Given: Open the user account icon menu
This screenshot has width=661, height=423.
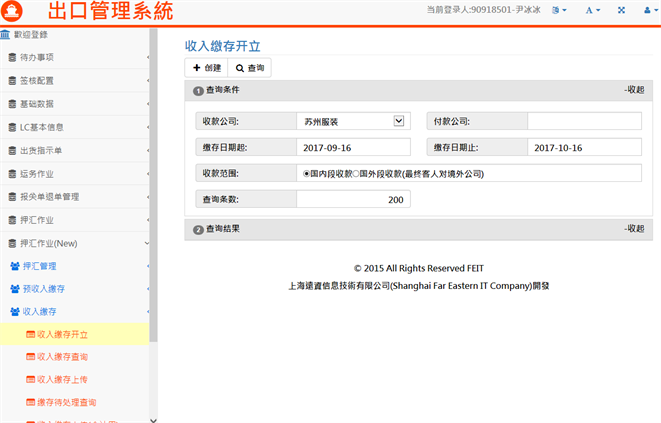Looking at the screenshot, I should click(x=645, y=10).
